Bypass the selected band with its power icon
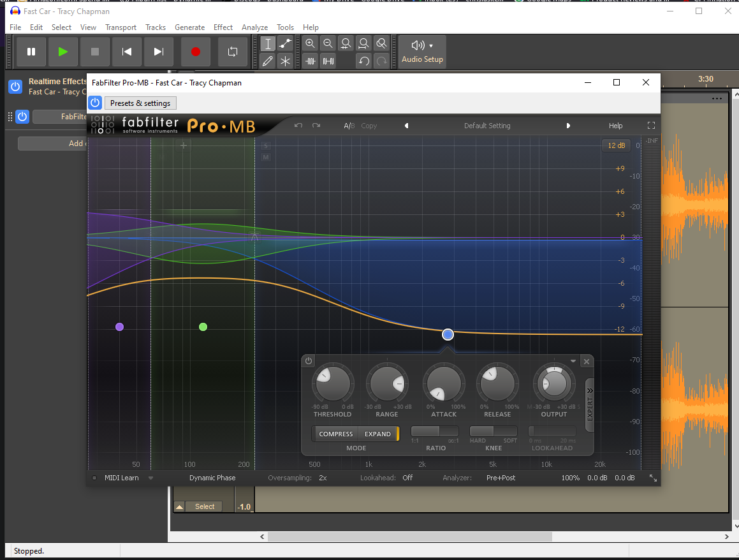The width and height of the screenshot is (739, 560). click(309, 360)
